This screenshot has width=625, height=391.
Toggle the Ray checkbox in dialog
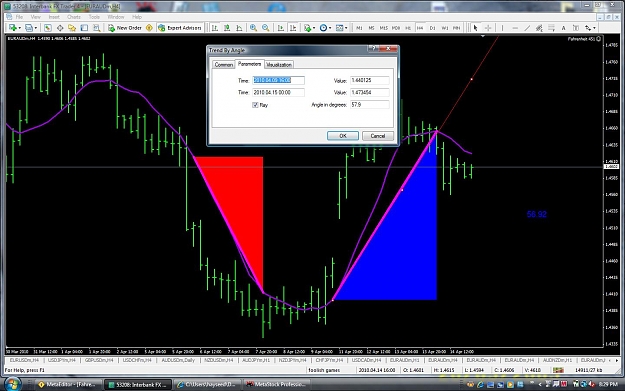point(255,105)
